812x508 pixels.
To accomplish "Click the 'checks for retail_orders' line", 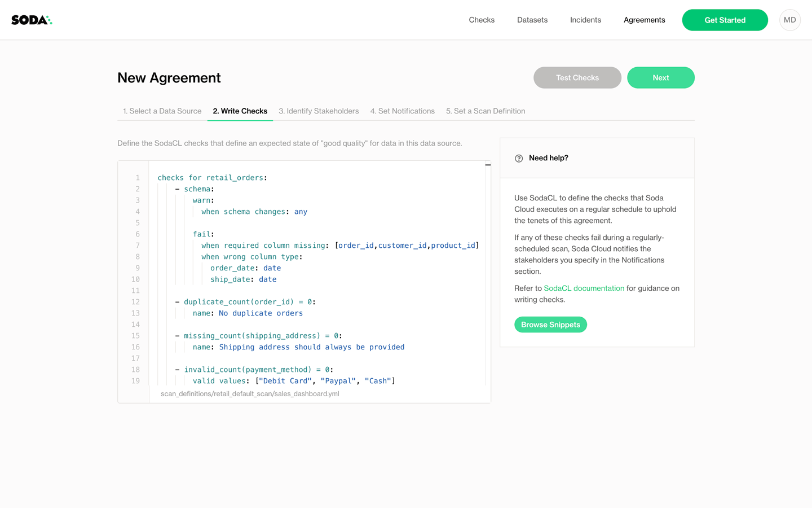I will click(212, 178).
